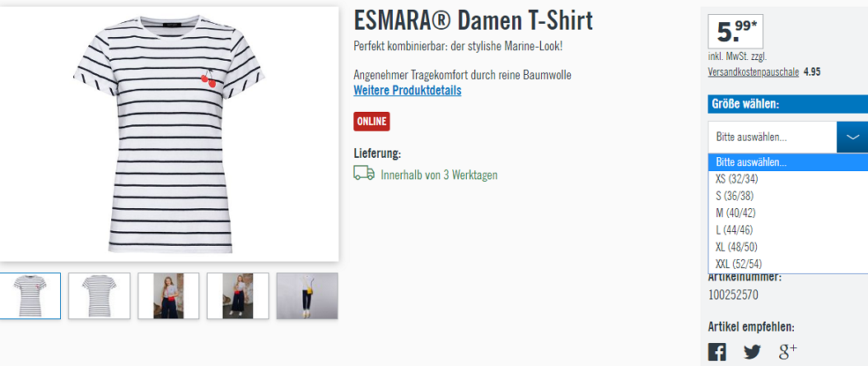View the fourth thumbnail with model standing
Screen dimensions: 868x366
tap(237, 296)
